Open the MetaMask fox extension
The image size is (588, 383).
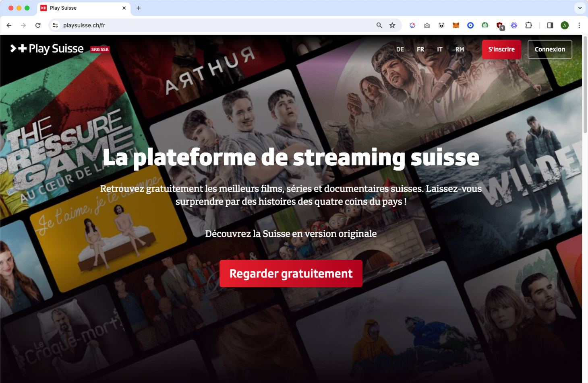click(456, 25)
